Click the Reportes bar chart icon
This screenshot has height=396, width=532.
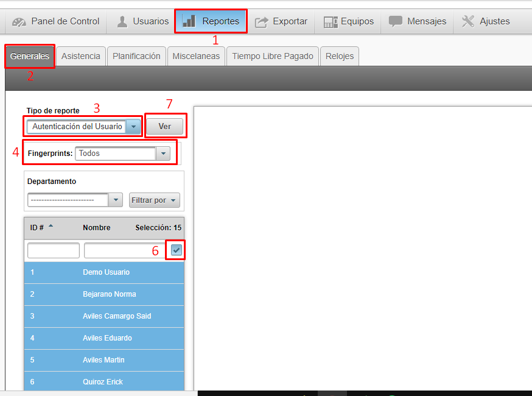(x=189, y=22)
